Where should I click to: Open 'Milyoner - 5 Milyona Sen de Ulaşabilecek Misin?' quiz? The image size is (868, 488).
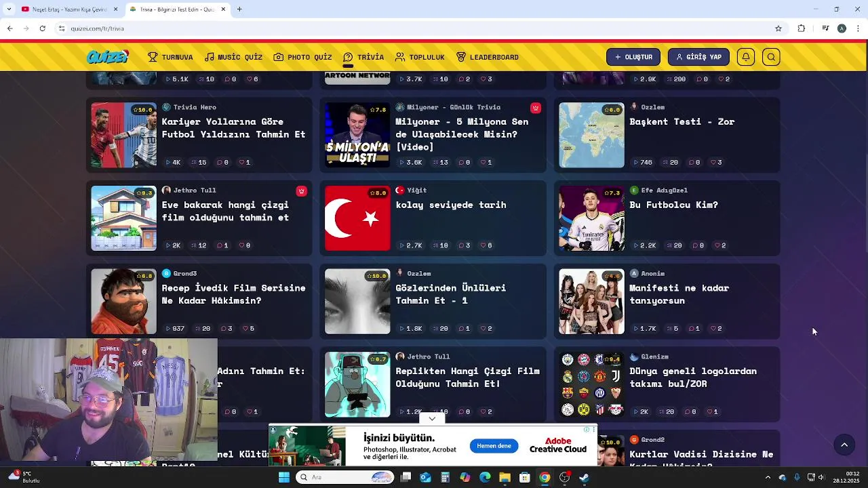462,134
